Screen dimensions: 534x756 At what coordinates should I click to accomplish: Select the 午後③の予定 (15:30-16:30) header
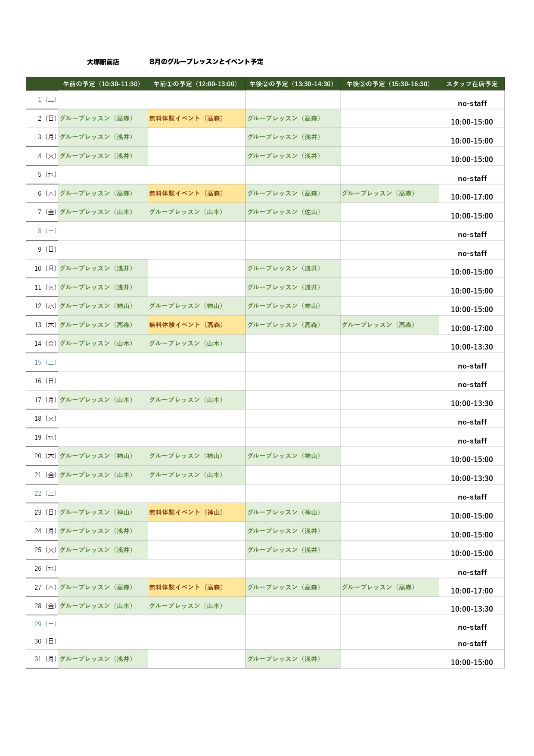[389, 84]
